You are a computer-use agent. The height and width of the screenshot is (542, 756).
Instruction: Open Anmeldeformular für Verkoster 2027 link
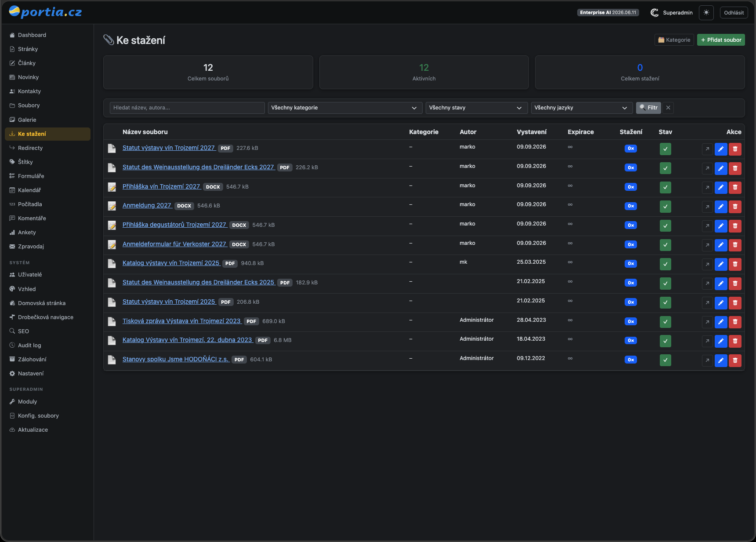174,244
